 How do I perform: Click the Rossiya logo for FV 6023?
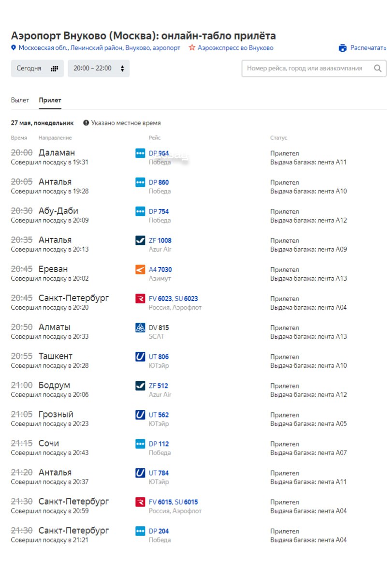140,299
